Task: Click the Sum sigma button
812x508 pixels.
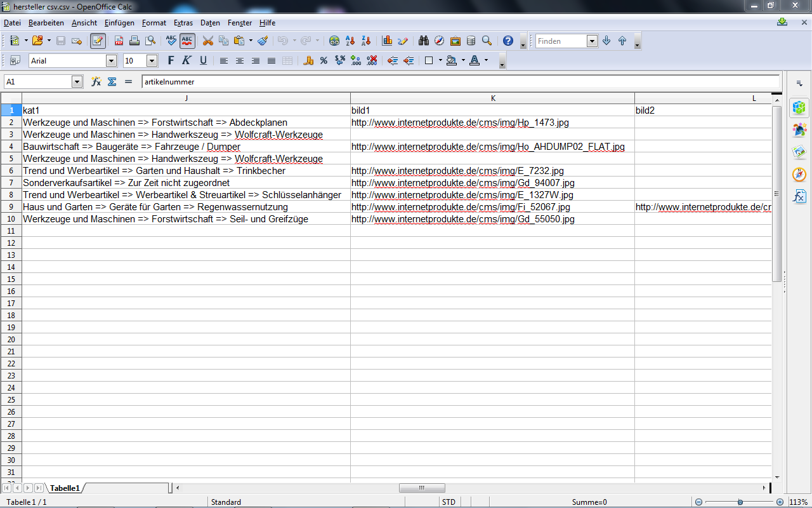Action: tap(112, 81)
